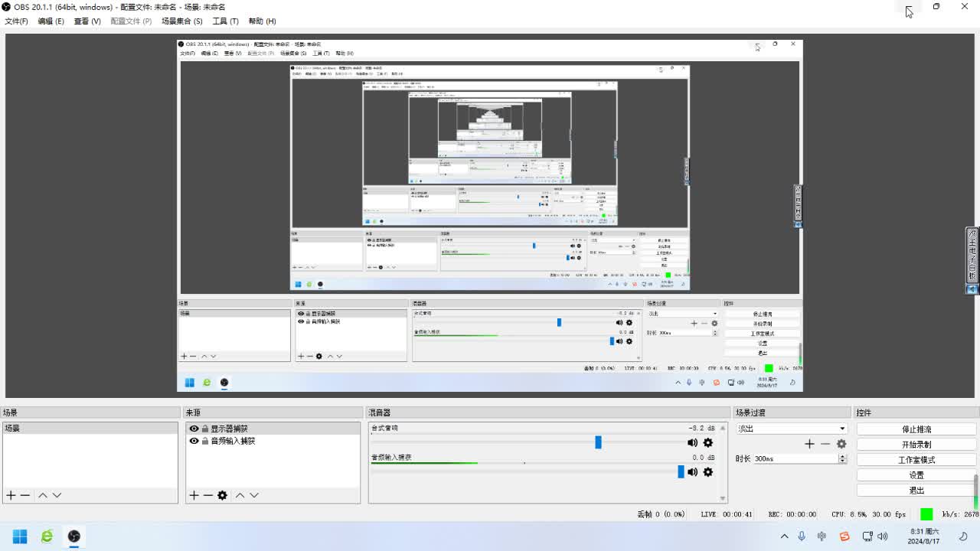Move the scene up in the list
980x551 pixels.
pos(43,495)
